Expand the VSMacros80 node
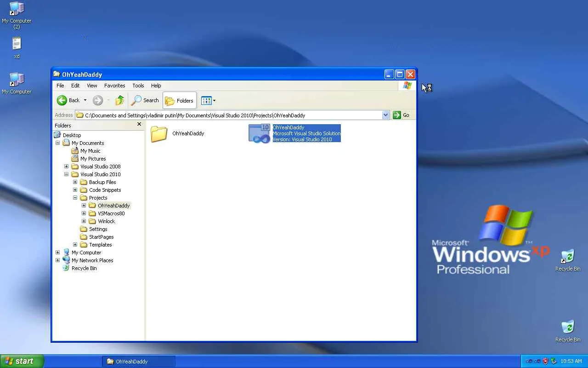 point(84,213)
